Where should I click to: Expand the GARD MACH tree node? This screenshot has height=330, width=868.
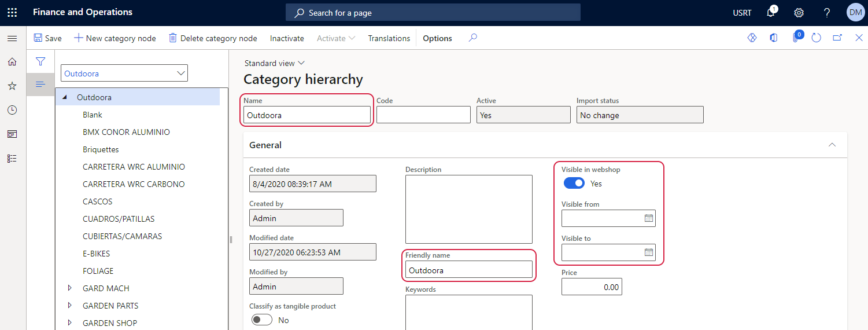tap(70, 288)
